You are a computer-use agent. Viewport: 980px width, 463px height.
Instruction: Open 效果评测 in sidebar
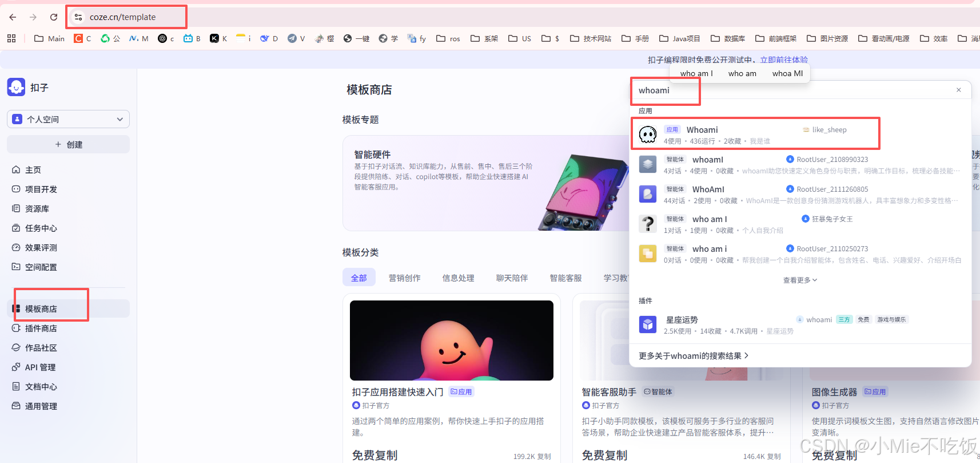(68, 248)
